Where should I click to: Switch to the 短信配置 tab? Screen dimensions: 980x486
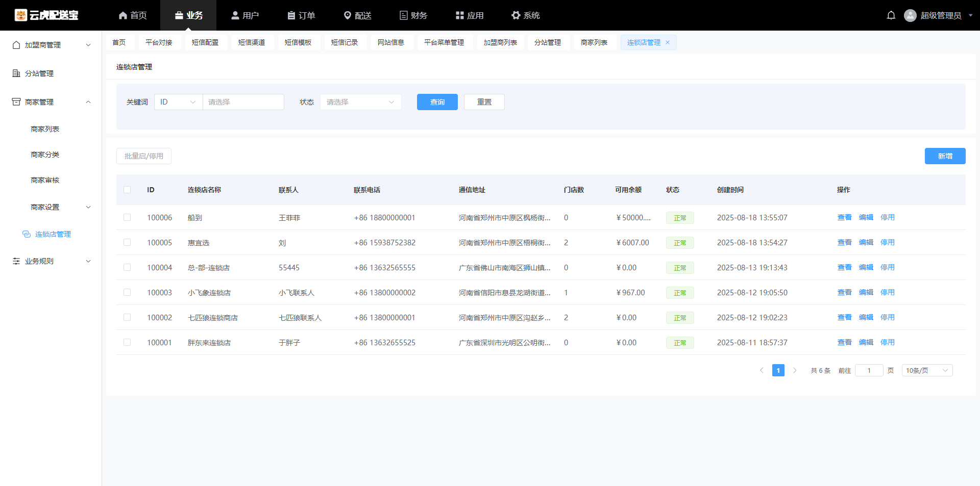pyautogui.click(x=205, y=43)
